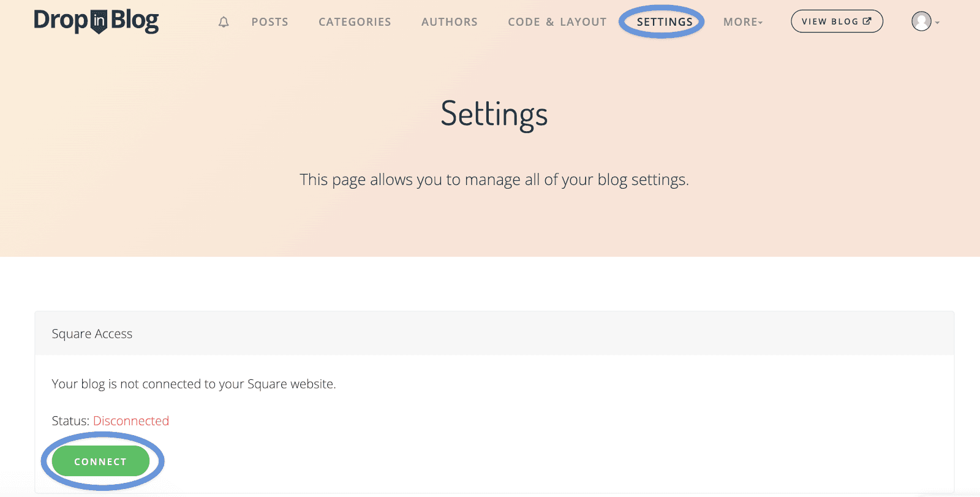
Task: Open the user avatar account menu
Action: [925, 21]
